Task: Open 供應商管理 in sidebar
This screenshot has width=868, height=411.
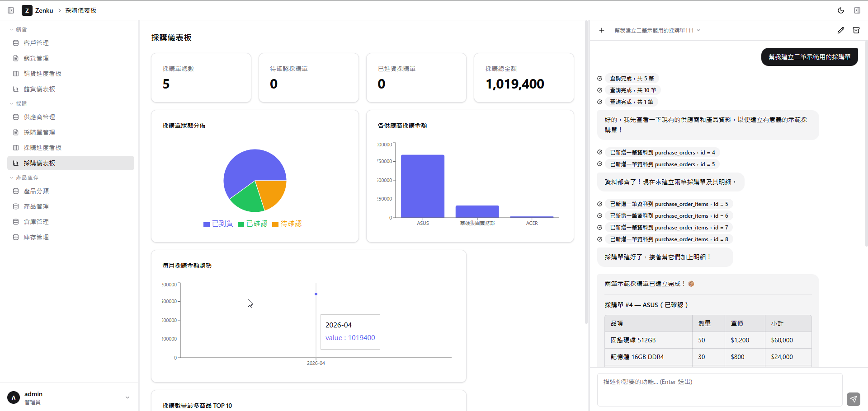Action: click(71, 117)
